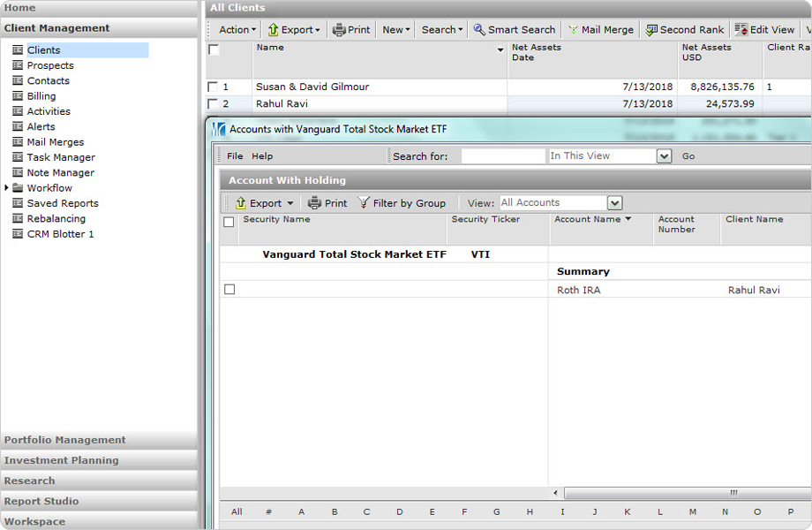
Task: Click Filter by Group funnel icon
Action: tap(364, 203)
